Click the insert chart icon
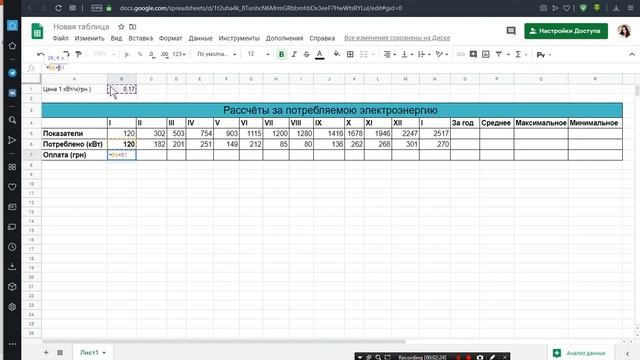640x360 pixels. point(486,54)
